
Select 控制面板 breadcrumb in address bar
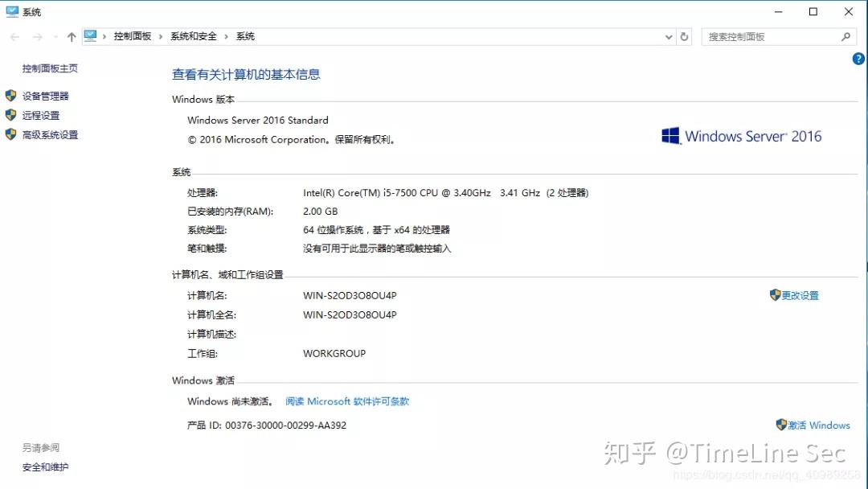coord(133,36)
